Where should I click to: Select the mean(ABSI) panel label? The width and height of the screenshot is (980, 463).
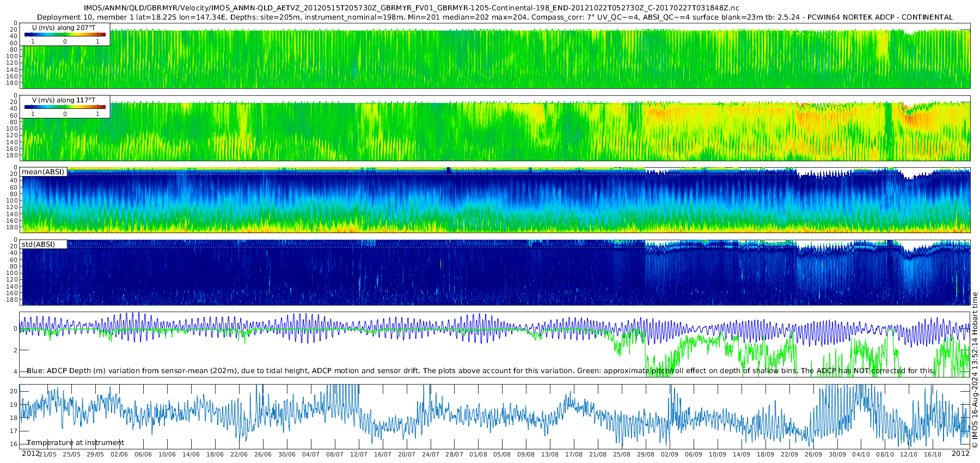coord(43,172)
